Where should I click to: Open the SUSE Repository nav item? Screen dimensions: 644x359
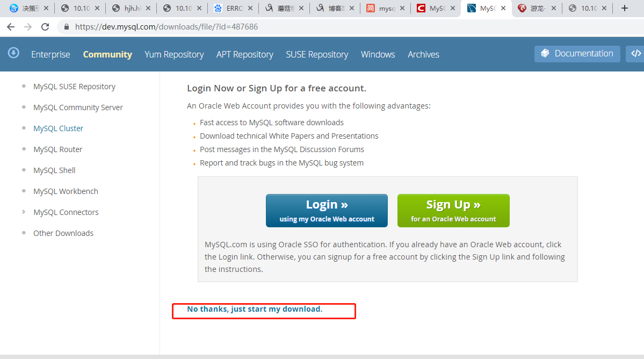(x=317, y=54)
